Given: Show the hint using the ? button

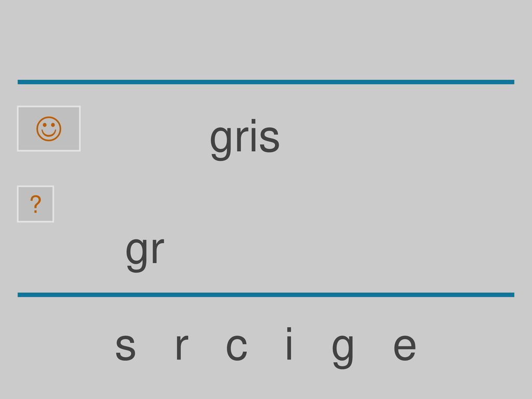Looking at the screenshot, I should coord(35,204).
